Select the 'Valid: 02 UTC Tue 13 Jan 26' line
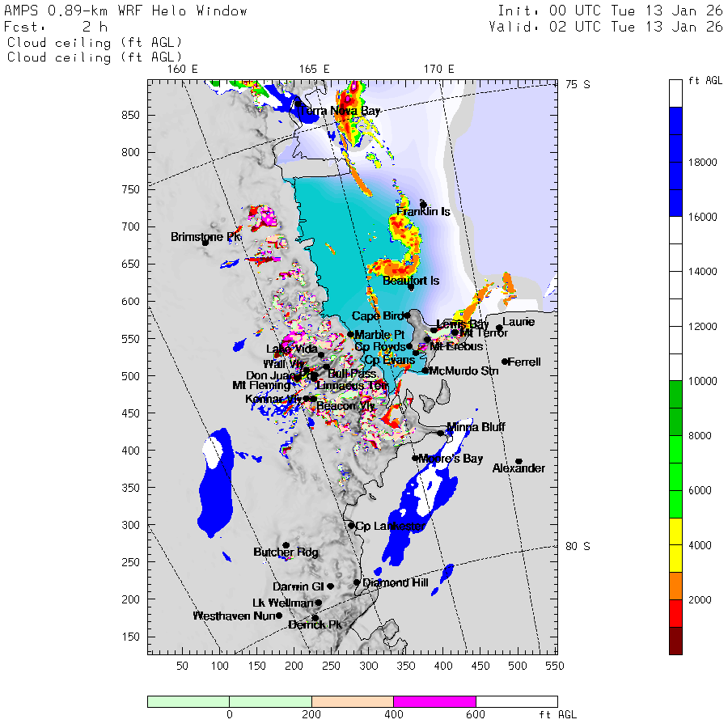The image size is (728, 728). 606,27
